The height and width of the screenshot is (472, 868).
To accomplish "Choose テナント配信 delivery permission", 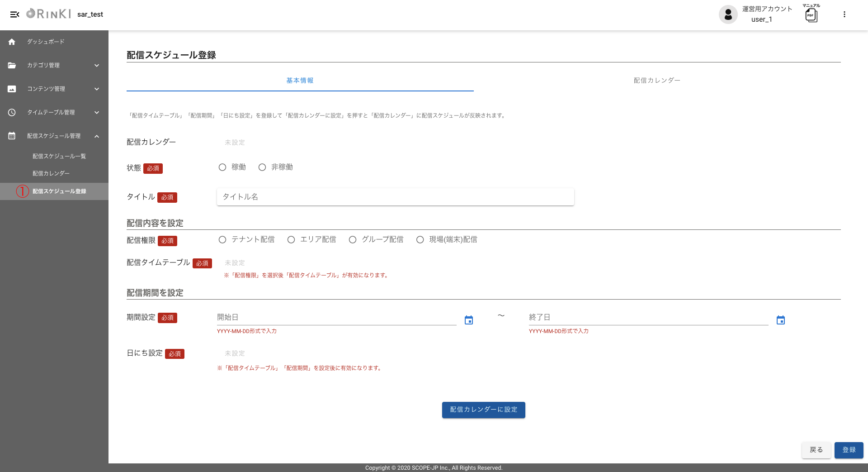I will point(222,240).
